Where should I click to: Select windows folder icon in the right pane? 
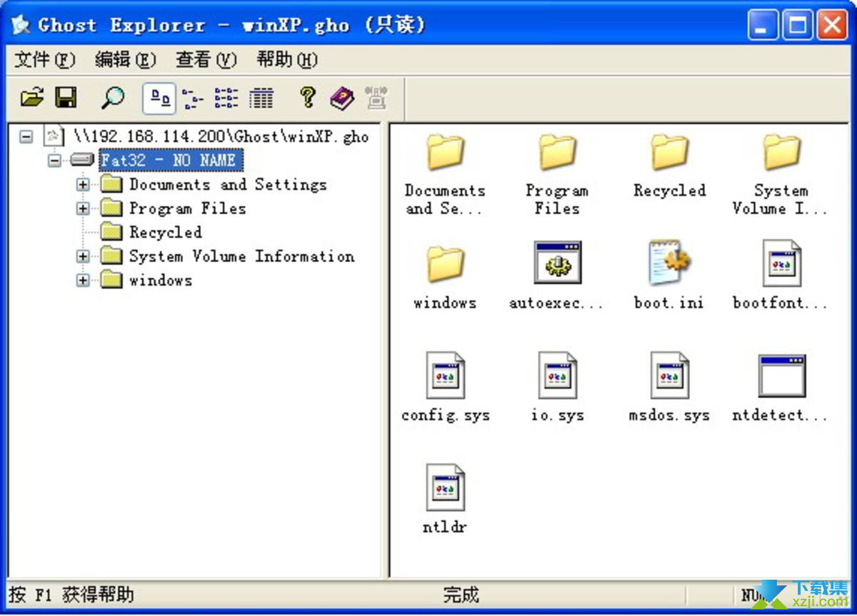click(x=445, y=264)
